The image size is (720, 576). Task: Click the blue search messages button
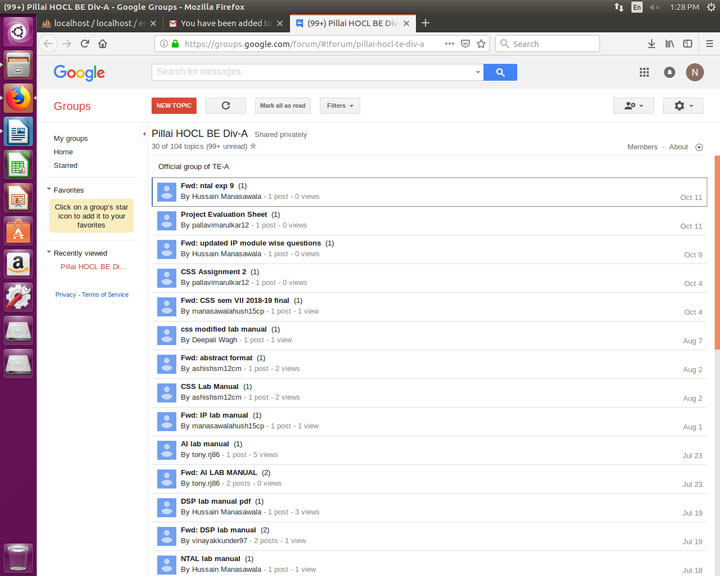pyautogui.click(x=500, y=72)
